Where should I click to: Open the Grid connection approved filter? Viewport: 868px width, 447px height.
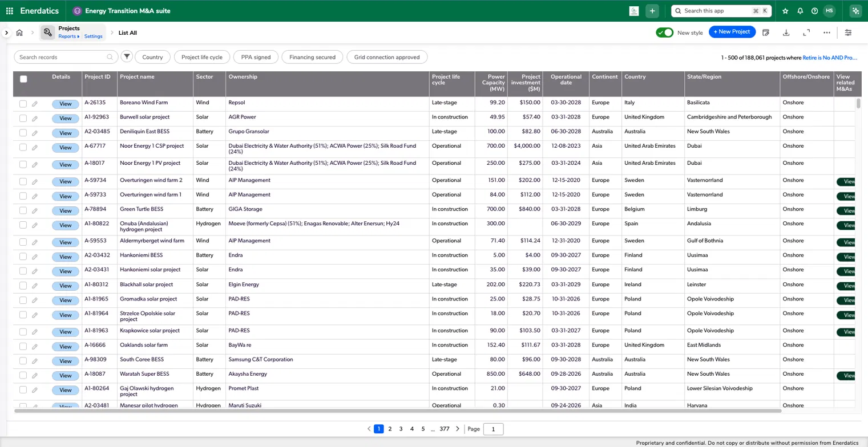tap(387, 57)
